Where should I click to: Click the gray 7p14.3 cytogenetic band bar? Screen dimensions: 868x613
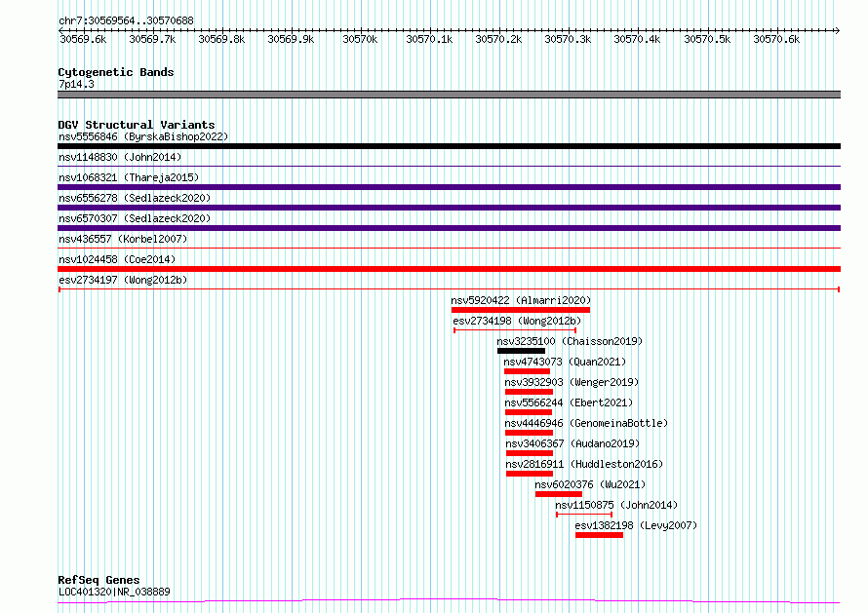449,95
